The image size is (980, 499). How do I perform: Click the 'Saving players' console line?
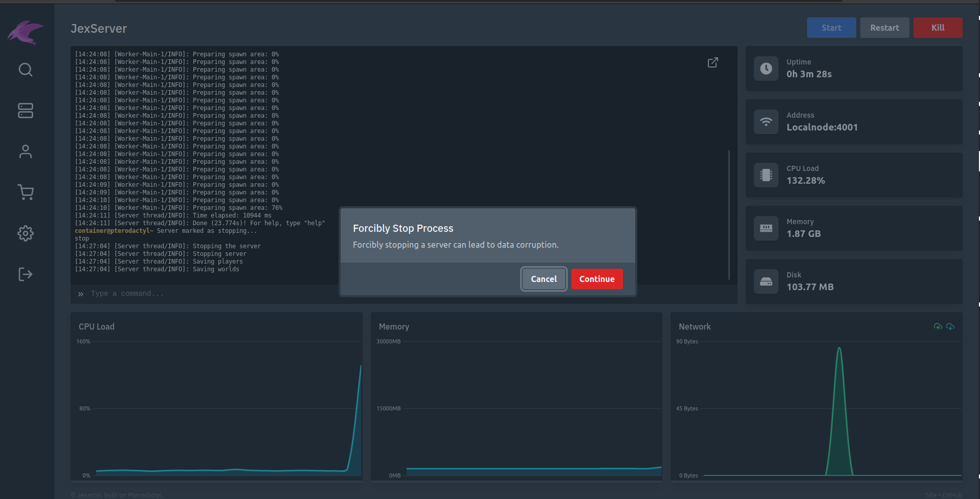(159, 262)
